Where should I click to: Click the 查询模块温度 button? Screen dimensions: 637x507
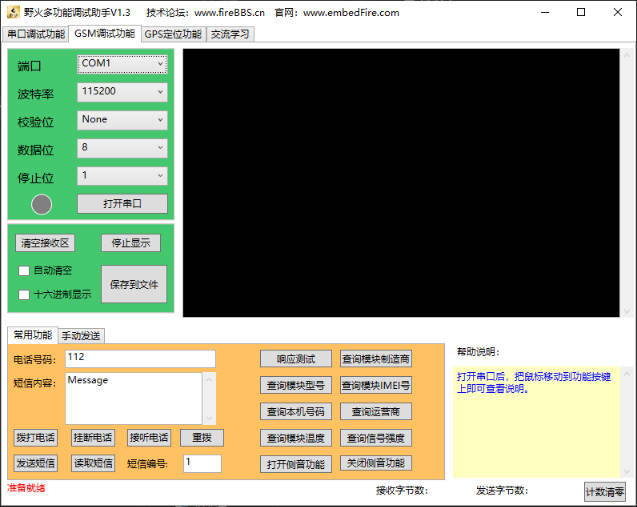tap(296, 438)
